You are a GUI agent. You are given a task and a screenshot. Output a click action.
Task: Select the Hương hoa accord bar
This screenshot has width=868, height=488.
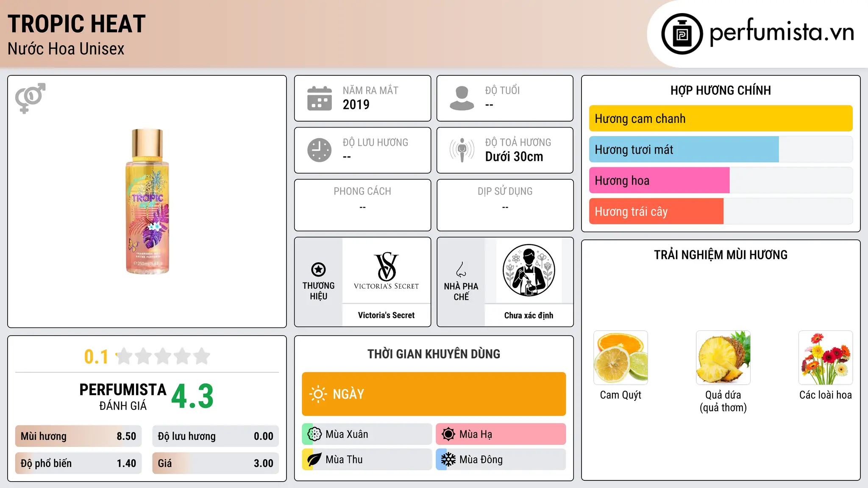click(721, 180)
